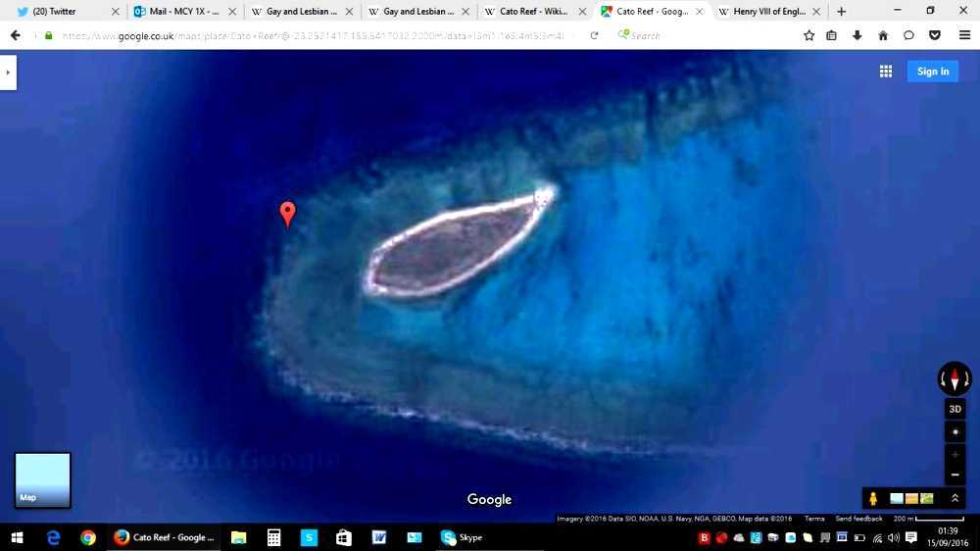Open the Action Center notifications
The height and width of the screenshot is (551, 980).
(x=911, y=538)
